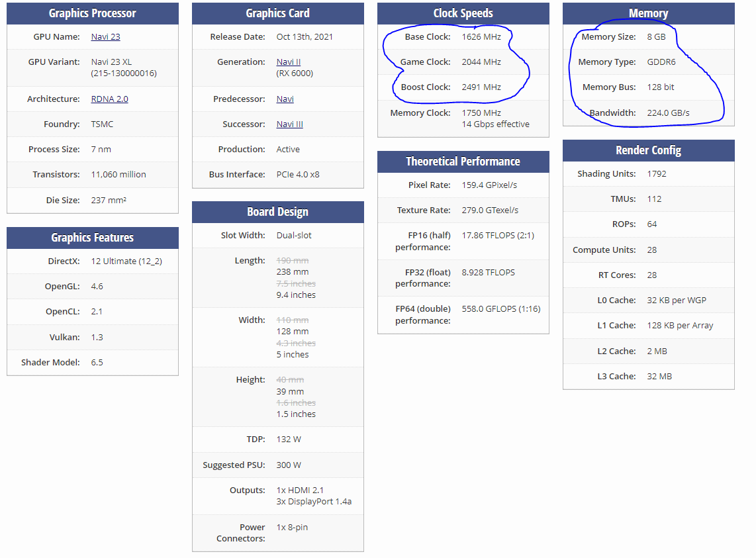The image size is (756, 558).
Task: Click the struck-through 190 mm length
Action: 292,260
